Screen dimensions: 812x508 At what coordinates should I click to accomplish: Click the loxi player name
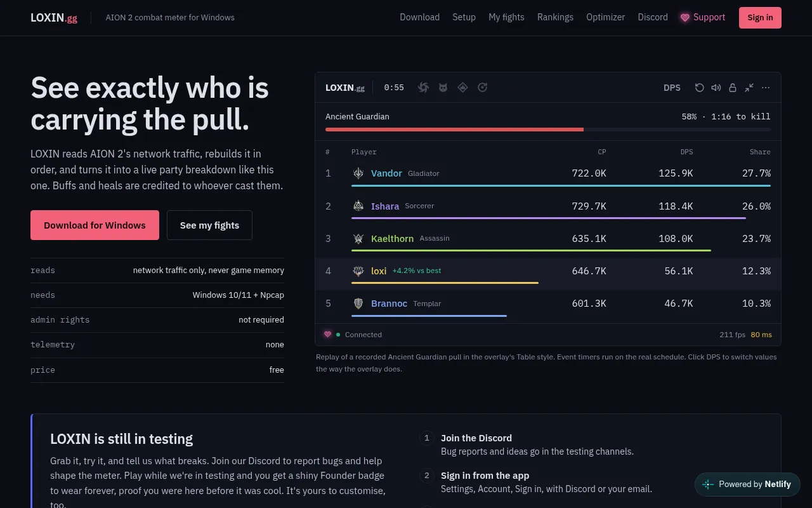(379, 271)
